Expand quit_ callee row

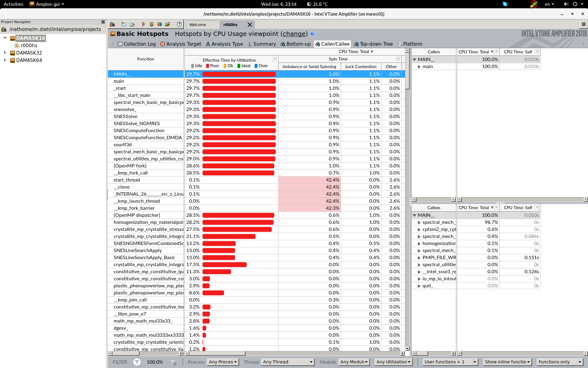(x=419, y=286)
